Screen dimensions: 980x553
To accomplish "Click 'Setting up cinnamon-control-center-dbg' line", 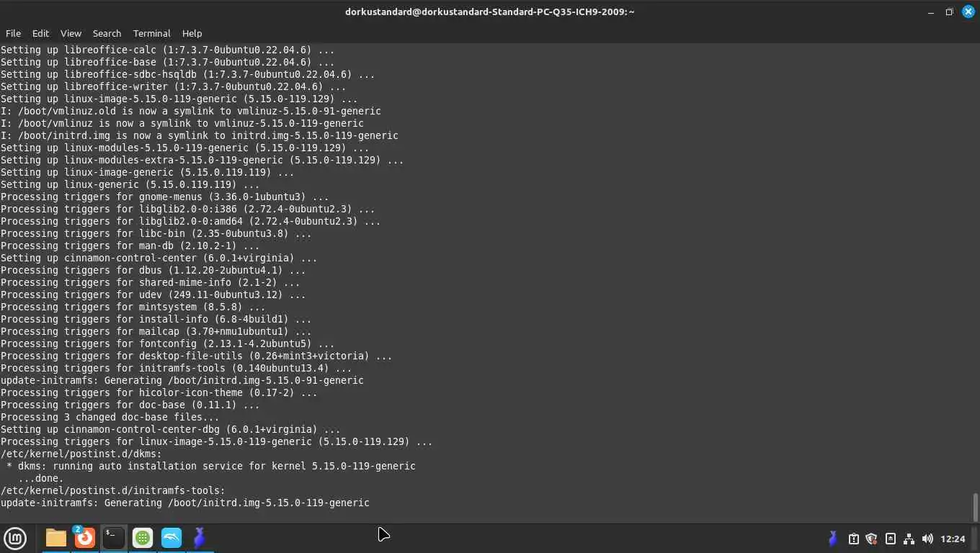I will (x=170, y=429).
